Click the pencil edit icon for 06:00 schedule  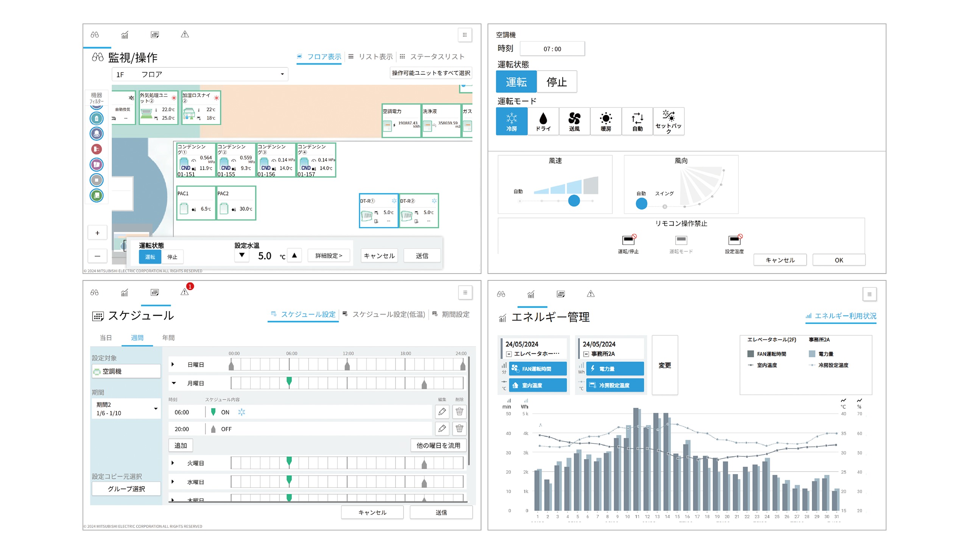pyautogui.click(x=442, y=412)
